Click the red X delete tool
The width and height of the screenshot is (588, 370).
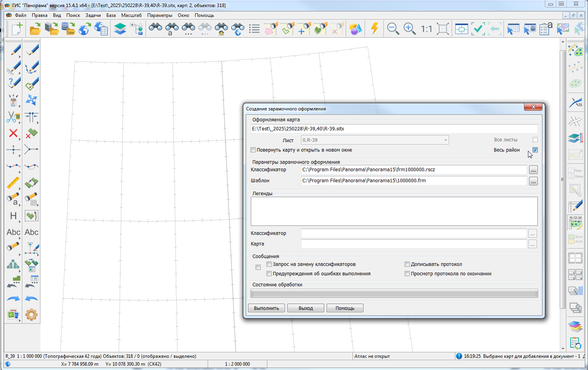tap(13, 133)
